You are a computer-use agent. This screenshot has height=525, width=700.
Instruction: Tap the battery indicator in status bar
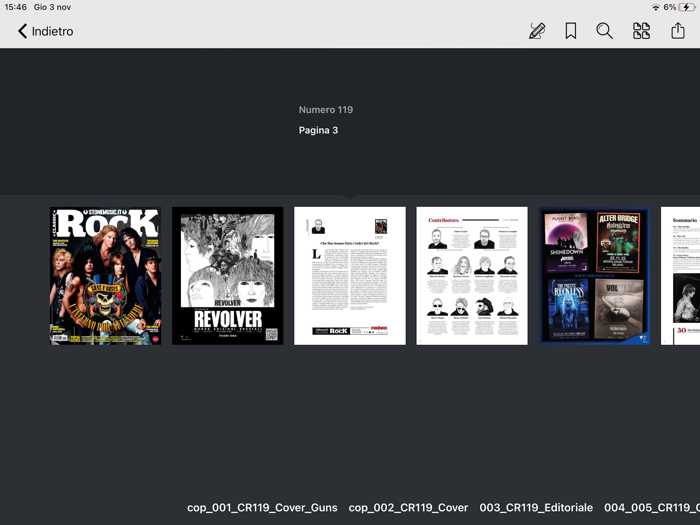686,7
